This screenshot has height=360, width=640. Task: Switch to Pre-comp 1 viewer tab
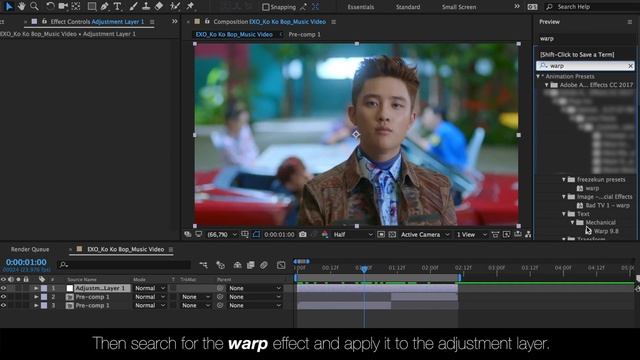304,35
